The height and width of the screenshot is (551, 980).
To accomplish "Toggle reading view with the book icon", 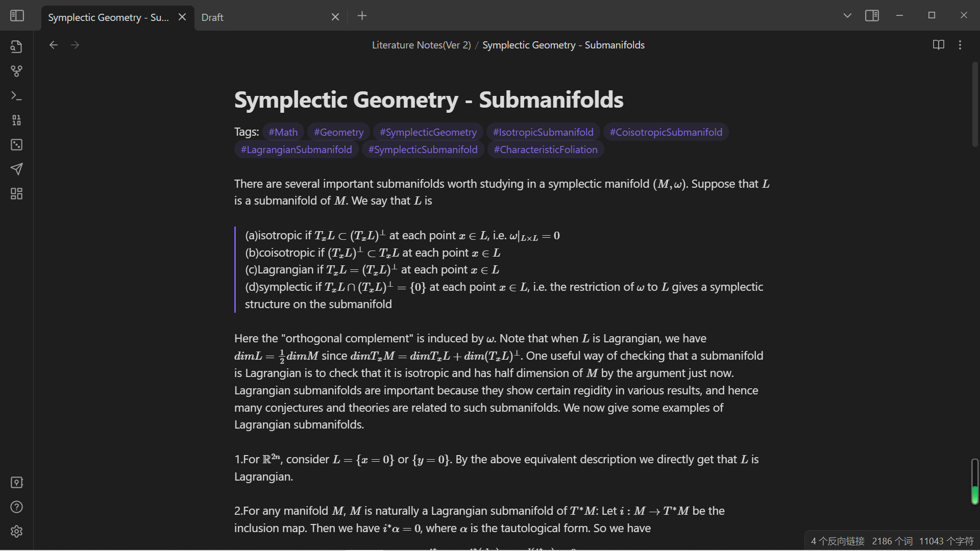I will (x=939, y=45).
